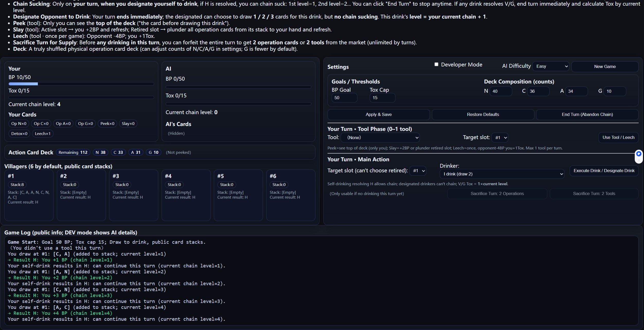Image resolution: width=644 pixels, height=330 pixels.
Task: Click the blue circular floating widget icon
Action: (639, 154)
